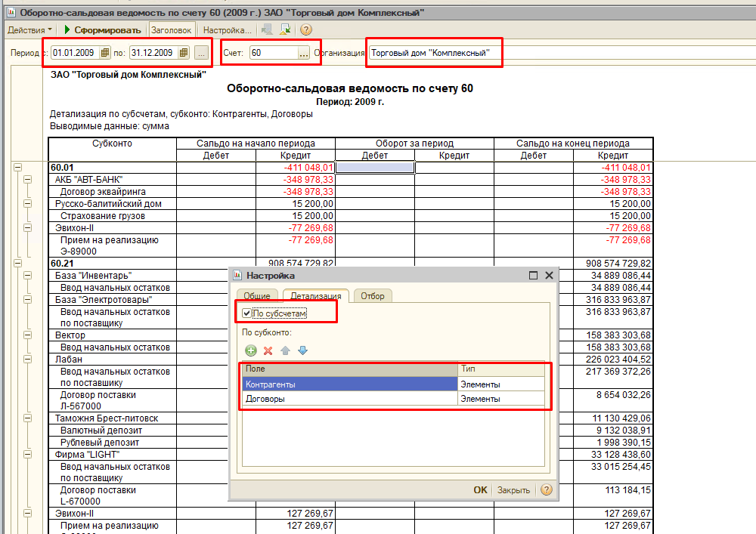This screenshot has height=534, width=756.
Task: Uncheck the По субсчетам checkbox
Action: 246,313
